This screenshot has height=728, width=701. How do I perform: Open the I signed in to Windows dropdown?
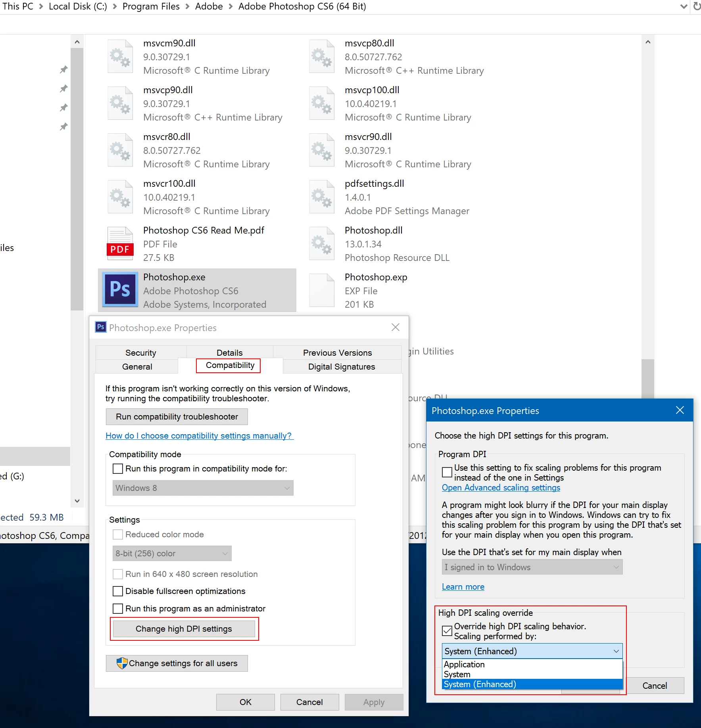click(x=532, y=567)
